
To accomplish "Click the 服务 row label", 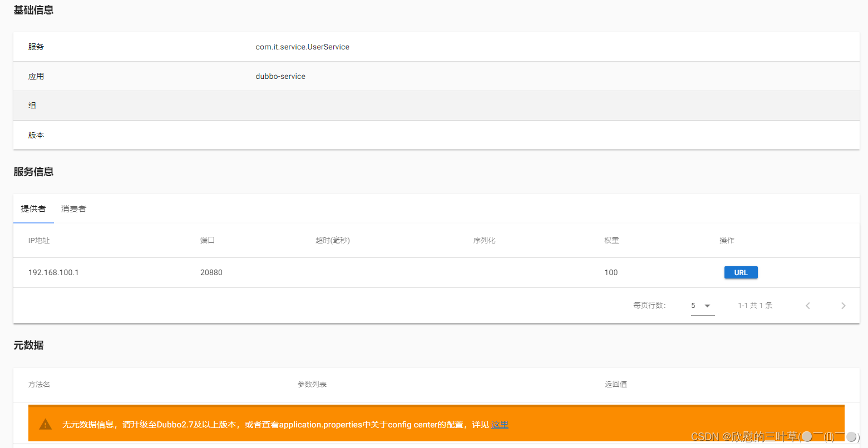I will point(36,47).
